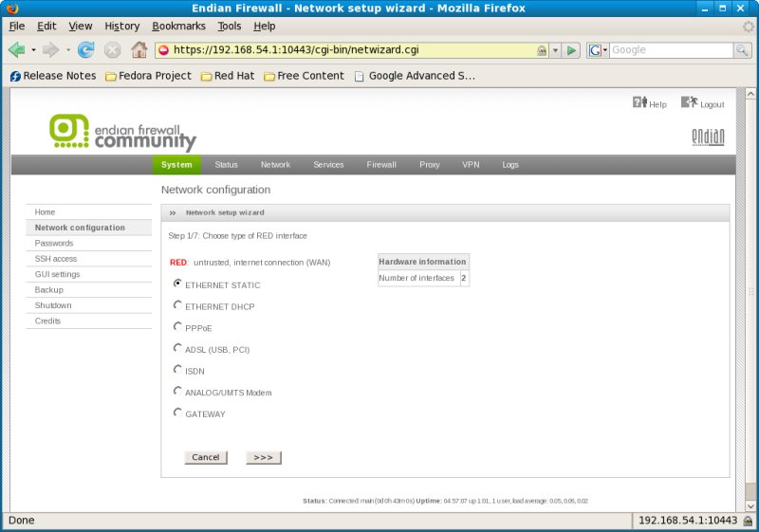Click the green Go arrow beside URL
The image size is (759, 532).
tap(571, 50)
